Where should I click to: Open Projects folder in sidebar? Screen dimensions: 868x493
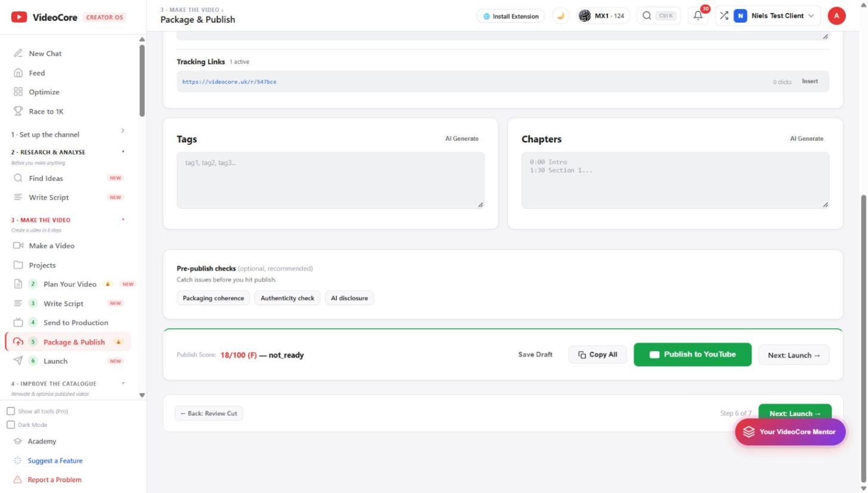pyautogui.click(x=42, y=265)
